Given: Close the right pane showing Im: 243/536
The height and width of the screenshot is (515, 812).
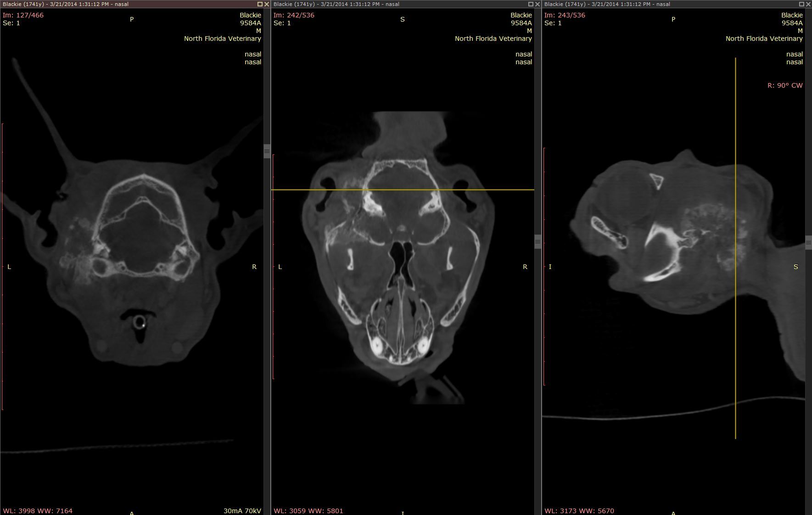Looking at the screenshot, I should 808,4.
